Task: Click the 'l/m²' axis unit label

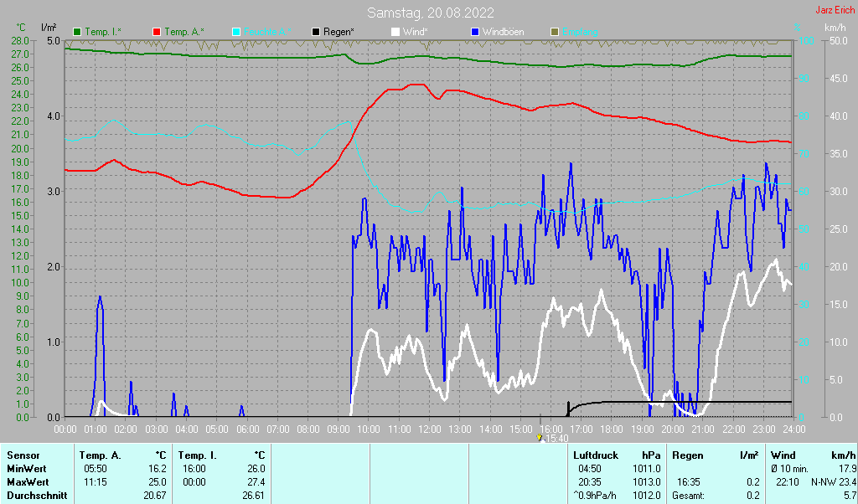Action: 48,27
